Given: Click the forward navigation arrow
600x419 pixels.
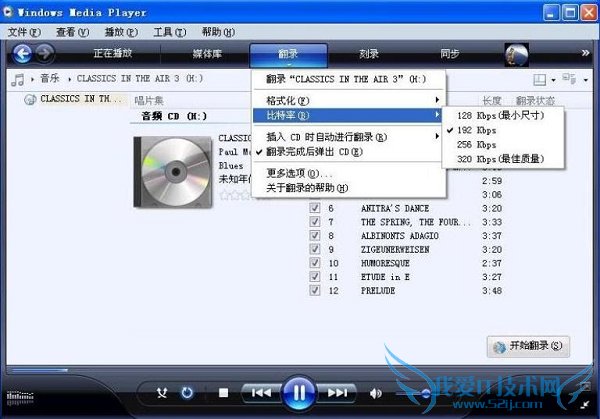Looking at the screenshot, I should [45, 53].
